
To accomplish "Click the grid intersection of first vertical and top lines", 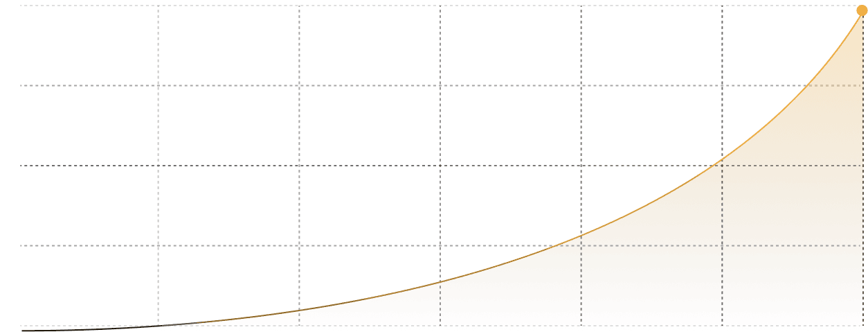I will 159,6.
